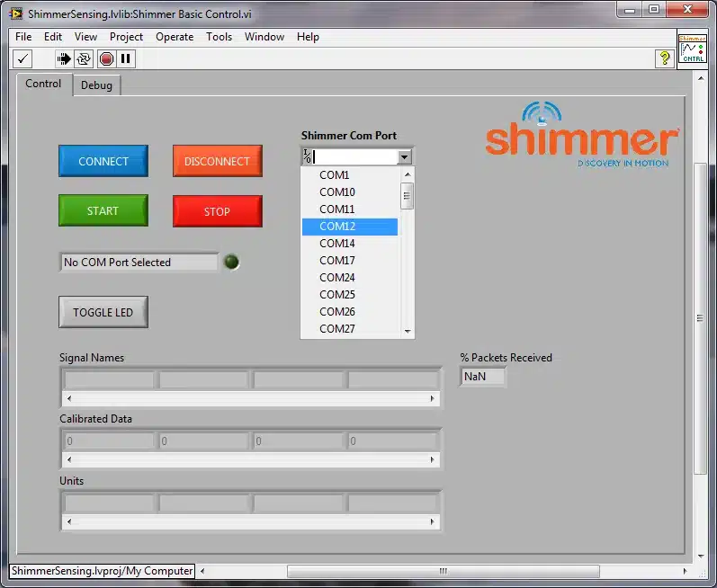
Task: Click Units scrollbar left arrow
Action: pyautogui.click(x=69, y=521)
